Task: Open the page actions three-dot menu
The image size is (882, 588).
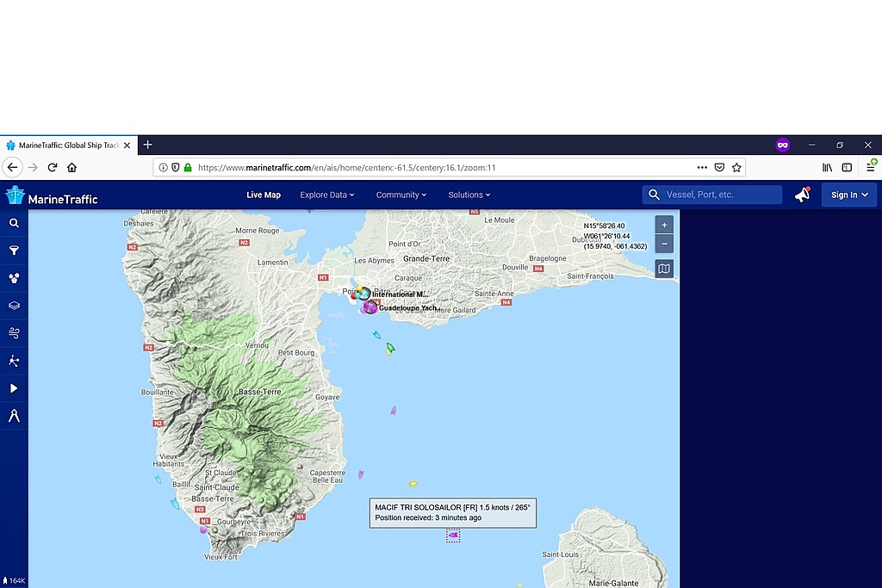Action: [x=702, y=168]
